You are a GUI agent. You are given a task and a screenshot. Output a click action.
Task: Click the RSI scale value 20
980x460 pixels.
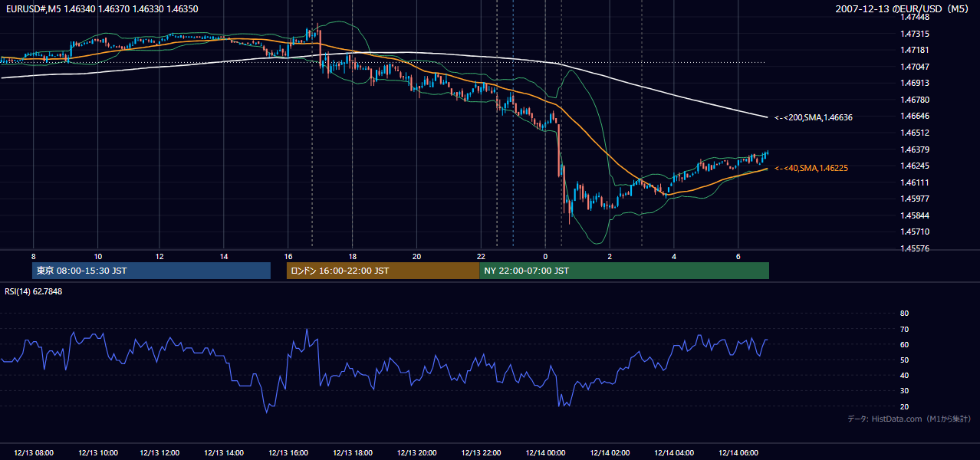(x=904, y=406)
